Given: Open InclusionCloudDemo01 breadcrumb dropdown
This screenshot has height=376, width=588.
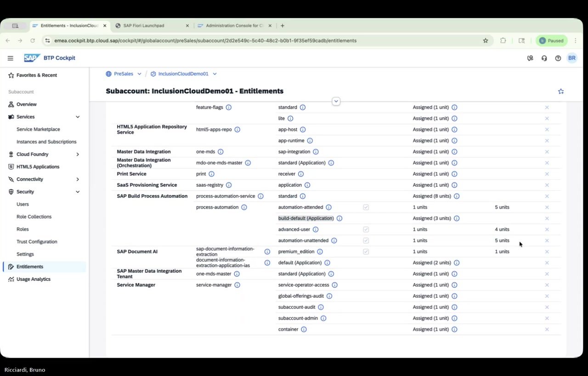Looking at the screenshot, I should pos(215,74).
